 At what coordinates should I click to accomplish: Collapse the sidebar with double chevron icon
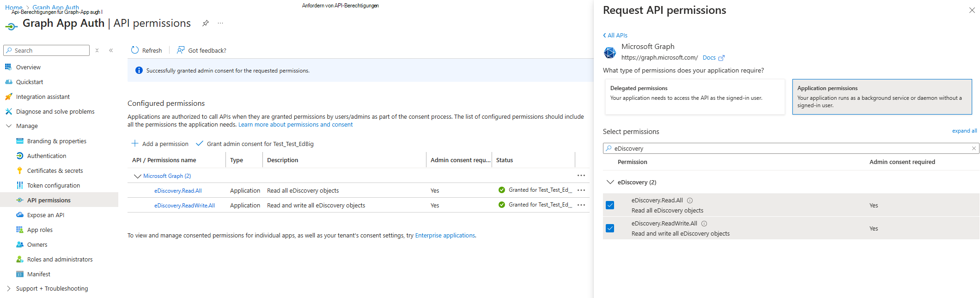pos(111,50)
